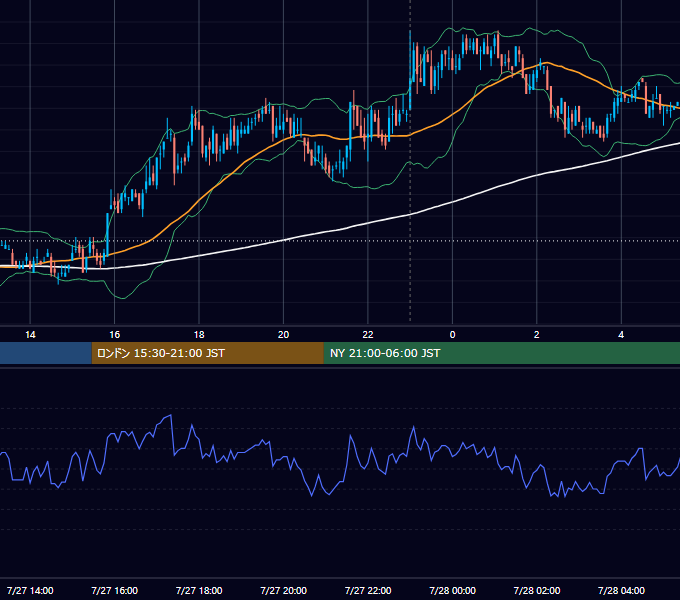Select the ロンドン 15:30-21:00 JST session bar
The height and width of the screenshot is (600, 680).
click(207, 353)
